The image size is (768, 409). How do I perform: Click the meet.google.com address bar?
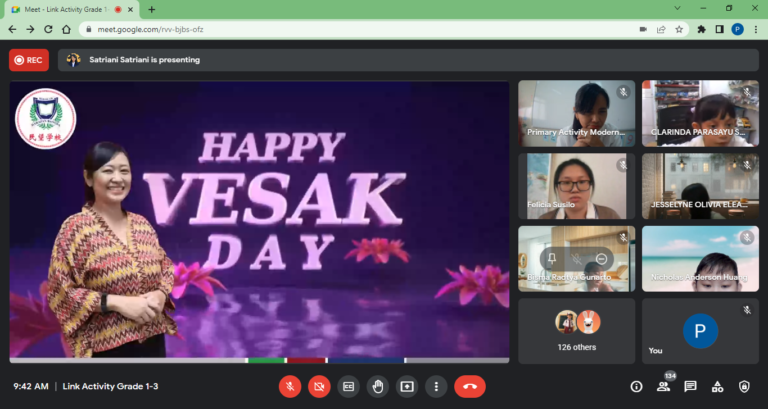coord(300,29)
